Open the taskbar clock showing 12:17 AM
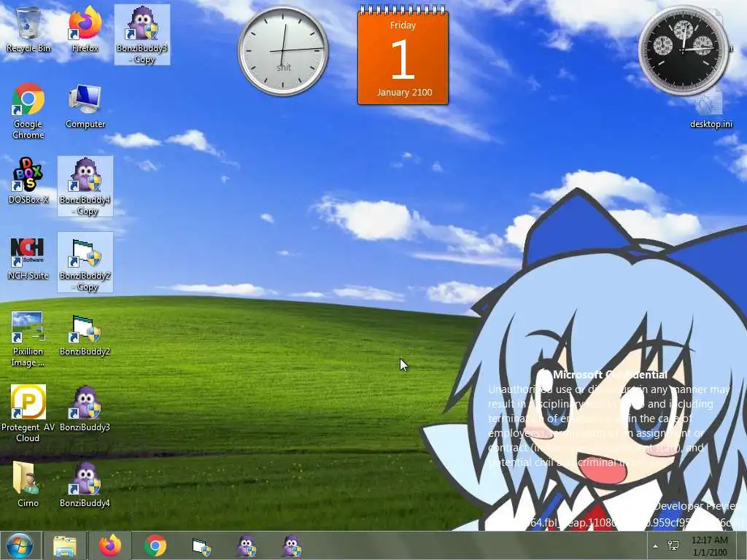The image size is (747, 560). 709,546
